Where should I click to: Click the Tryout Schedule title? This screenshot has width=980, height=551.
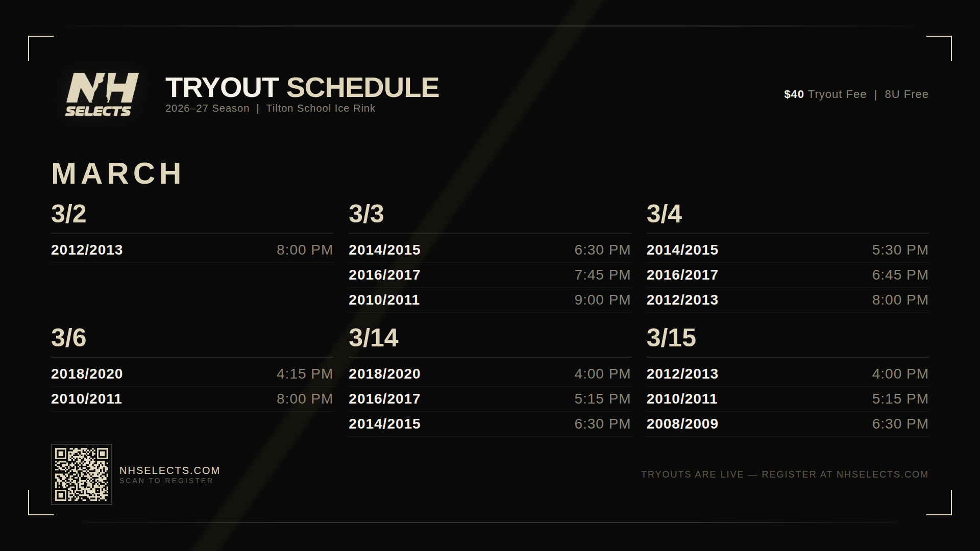(x=302, y=87)
